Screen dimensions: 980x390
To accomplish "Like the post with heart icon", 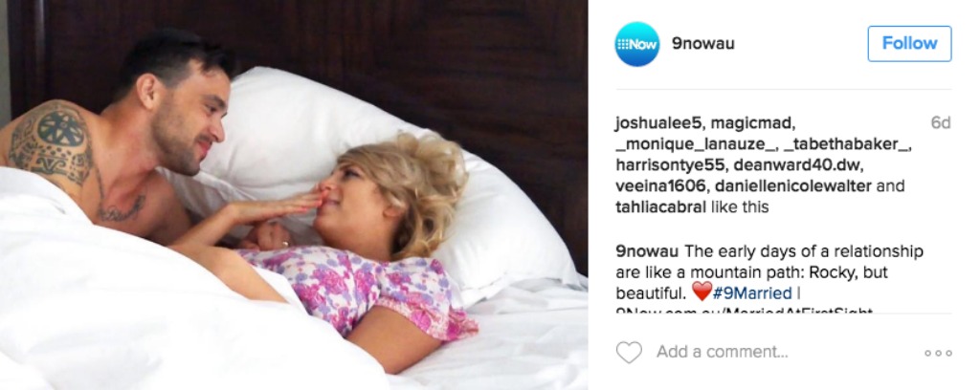I will click(629, 353).
